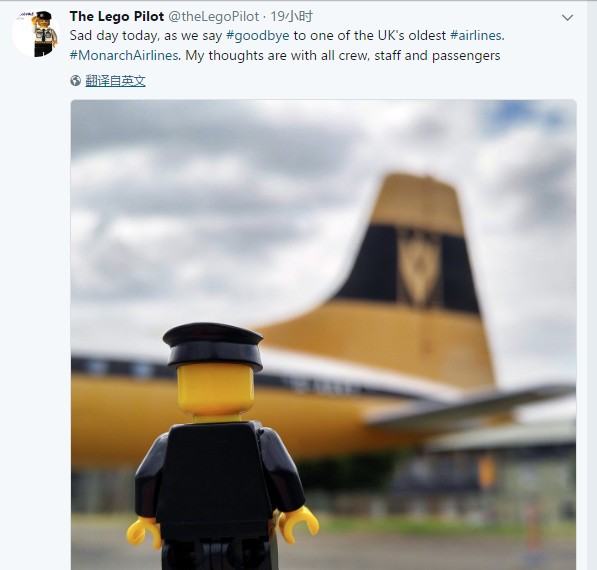The width and height of the screenshot is (597, 570).
Task: Click the 翻译自英文 translate link
Action: (x=115, y=81)
